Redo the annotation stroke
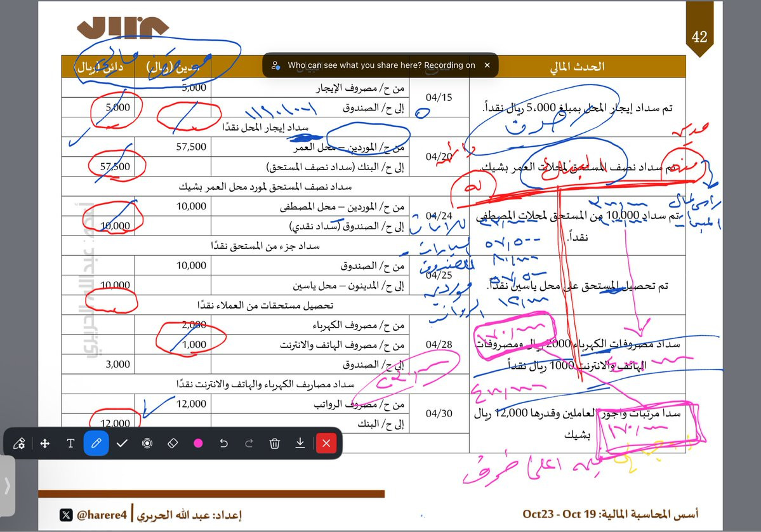This screenshot has width=761, height=532. click(249, 443)
